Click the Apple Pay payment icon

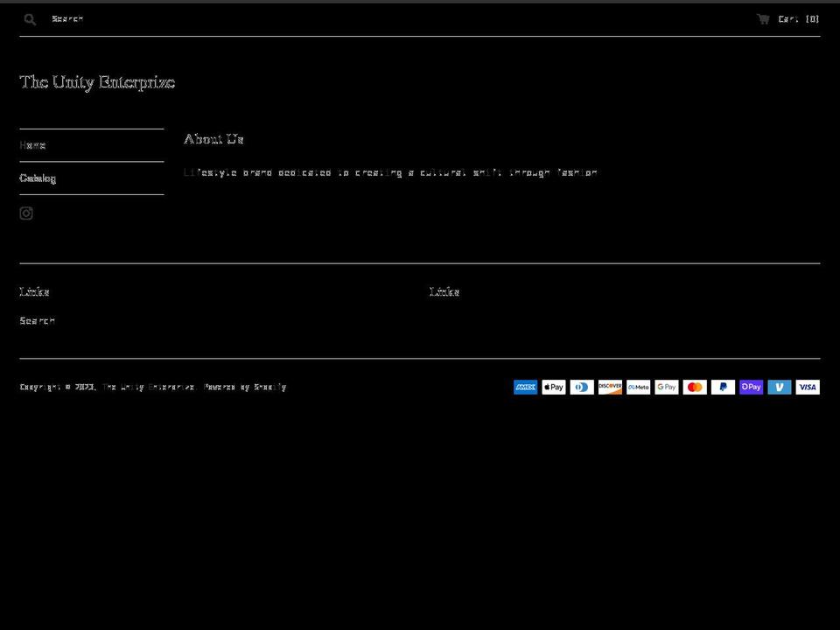553,387
